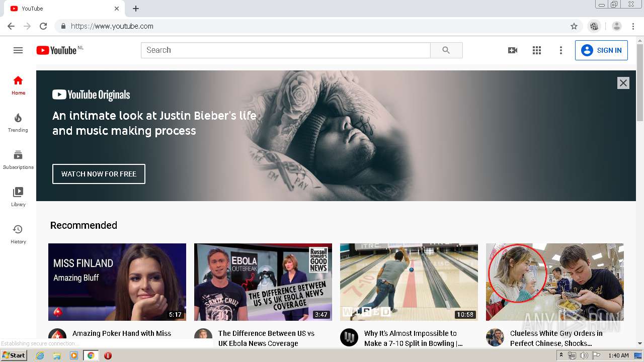644x362 pixels.
Task: Click the YouTube logo
Action: (56, 50)
